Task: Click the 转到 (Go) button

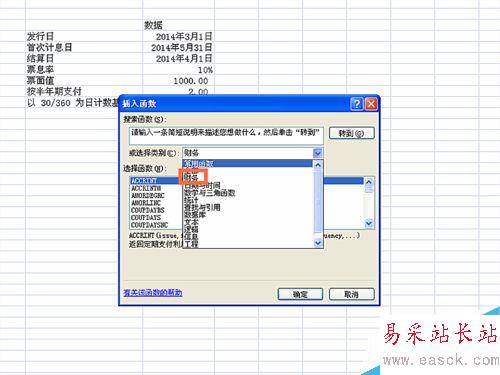Action: pyautogui.click(x=352, y=133)
